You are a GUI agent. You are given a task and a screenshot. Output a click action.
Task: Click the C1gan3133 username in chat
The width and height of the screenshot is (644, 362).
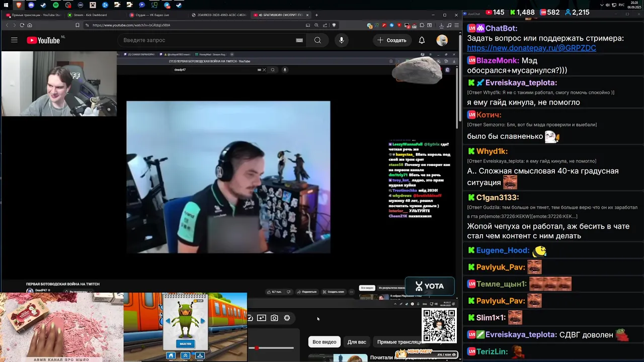click(x=498, y=198)
